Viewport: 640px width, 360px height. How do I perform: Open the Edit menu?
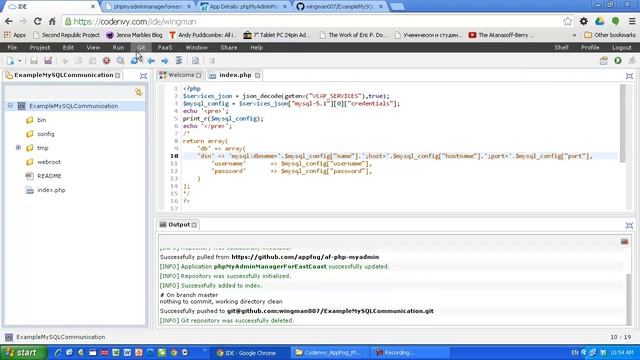(68, 47)
